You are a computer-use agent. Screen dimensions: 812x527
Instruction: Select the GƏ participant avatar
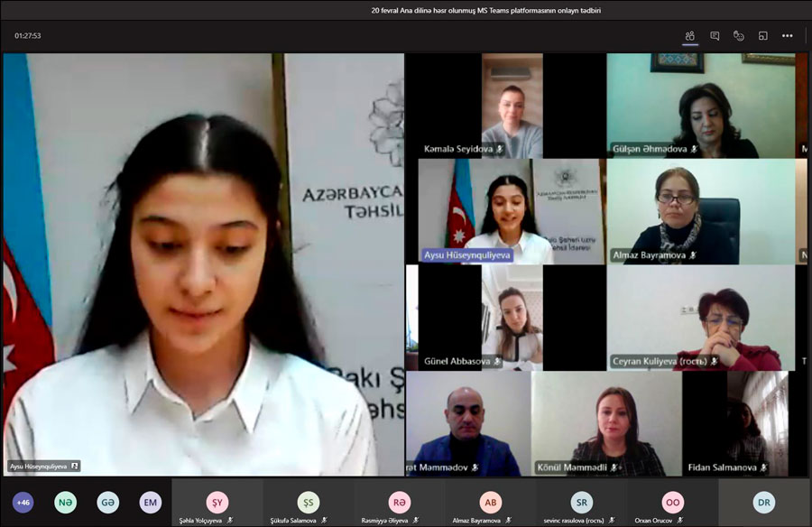click(x=108, y=503)
